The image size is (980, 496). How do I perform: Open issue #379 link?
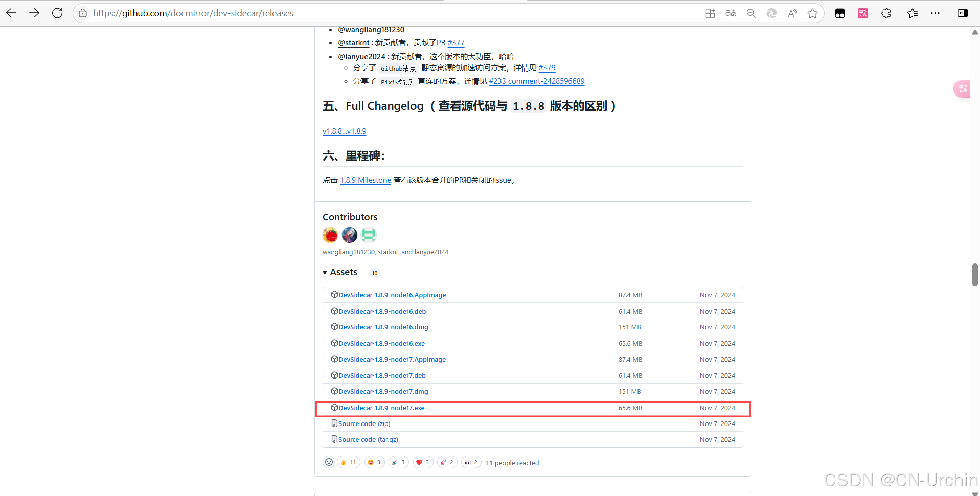click(547, 68)
